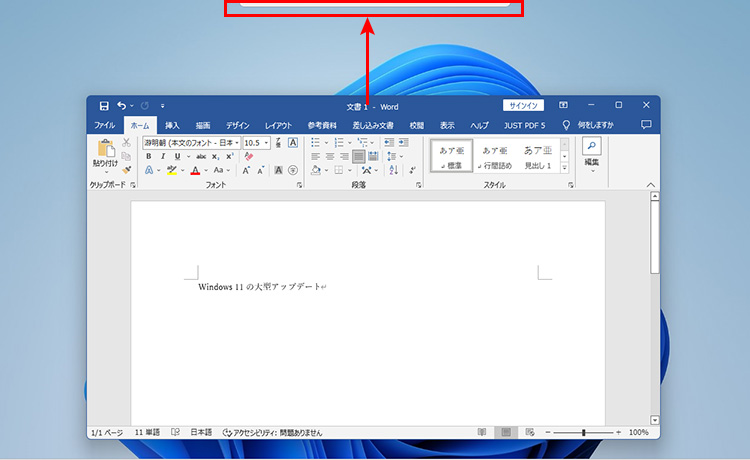The width and height of the screenshot is (750, 460).
Task: Click the Paste (貼り付け) clipboard icon
Action: 105,150
